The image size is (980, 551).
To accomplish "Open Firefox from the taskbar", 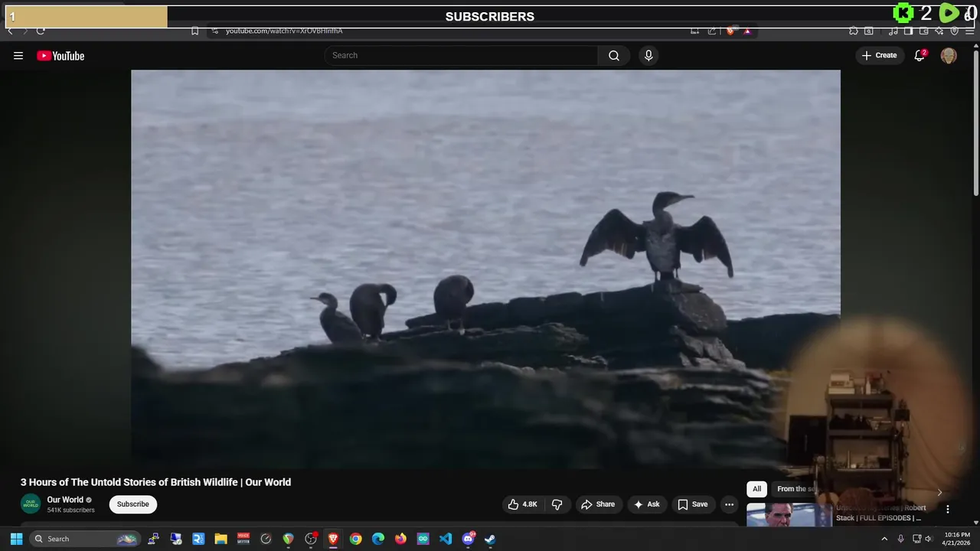I will pyautogui.click(x=400, y=539).
